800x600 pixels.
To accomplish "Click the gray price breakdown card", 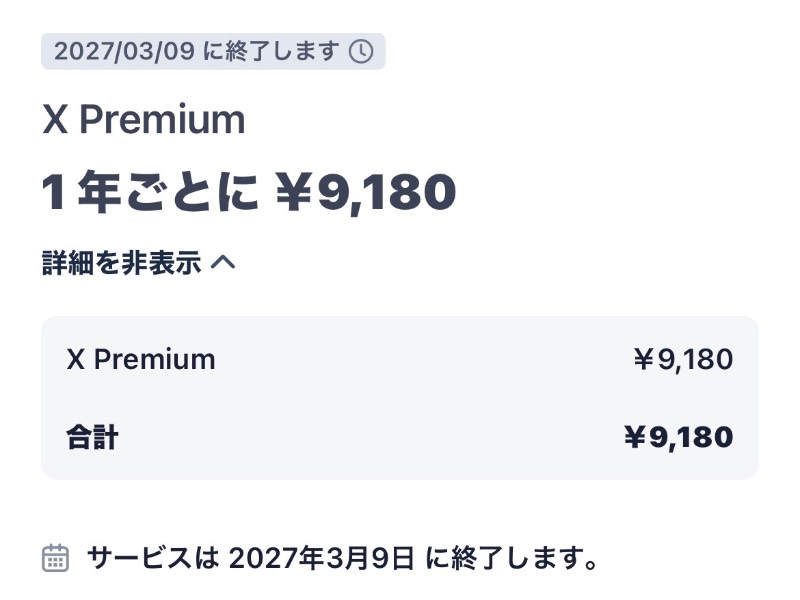I will 400,398.
